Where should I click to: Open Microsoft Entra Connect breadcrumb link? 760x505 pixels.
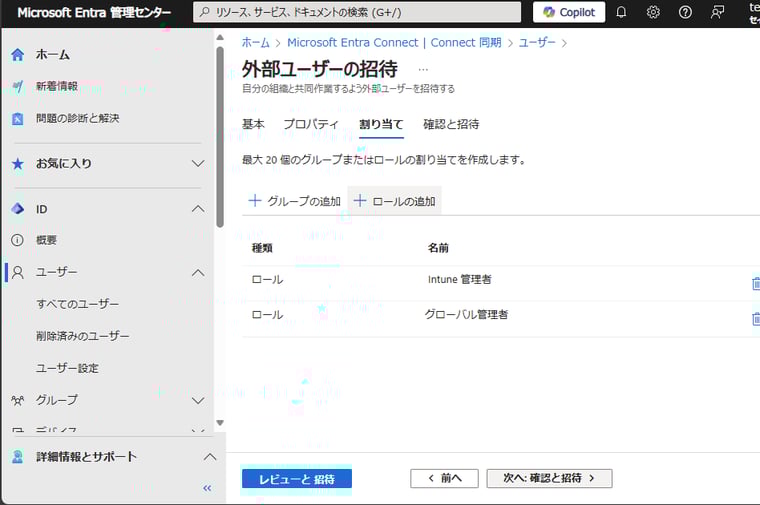pyautogui.click(x=395, y=43)
